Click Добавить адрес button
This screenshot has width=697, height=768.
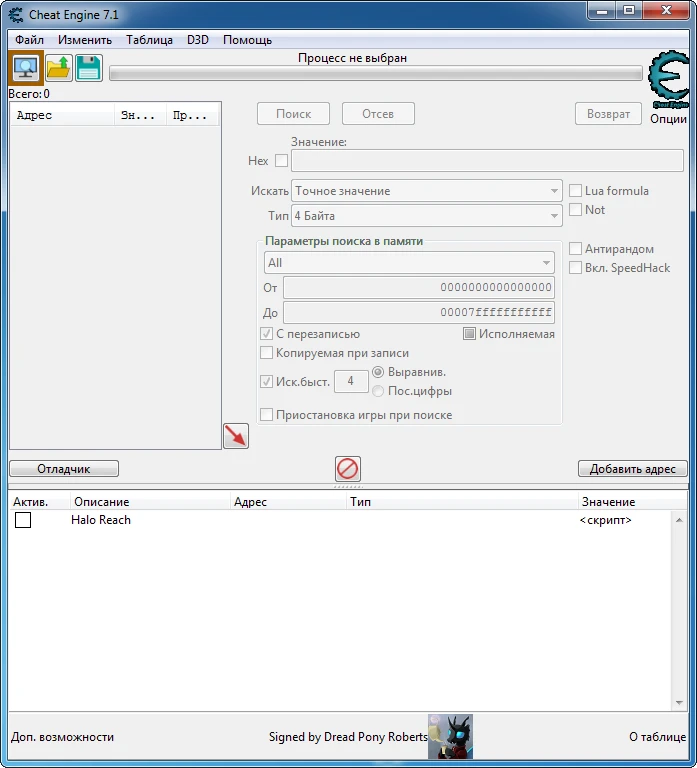pos(633,469)
